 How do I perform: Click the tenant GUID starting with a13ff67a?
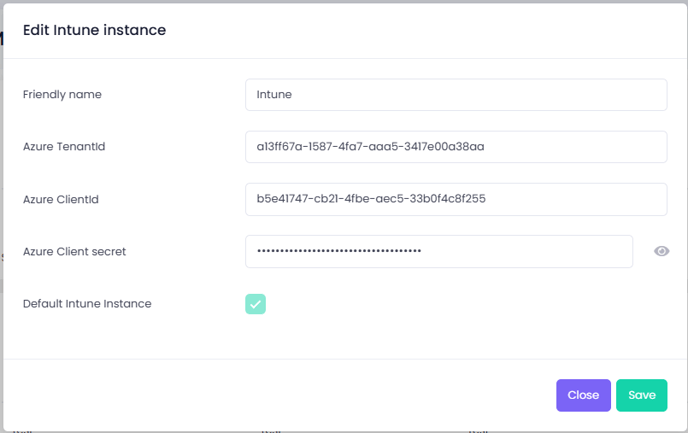click(x=370, y=147)
